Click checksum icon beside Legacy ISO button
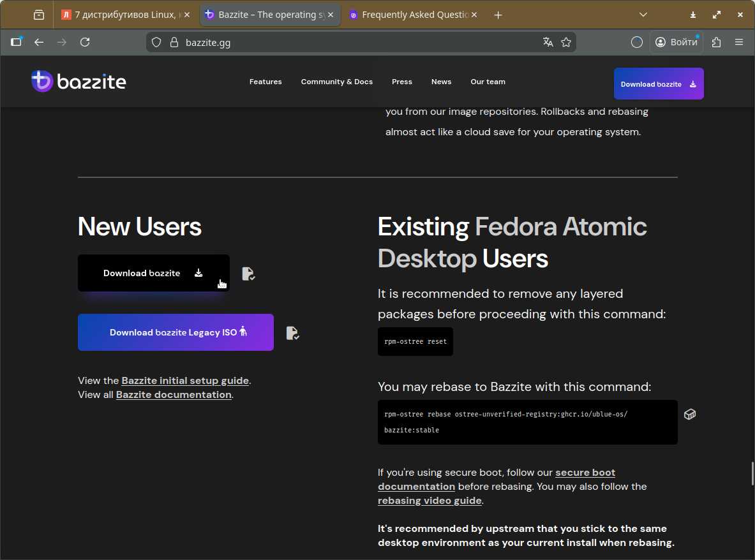This screenshot has width=755, height=560. [x=292, y=333]
